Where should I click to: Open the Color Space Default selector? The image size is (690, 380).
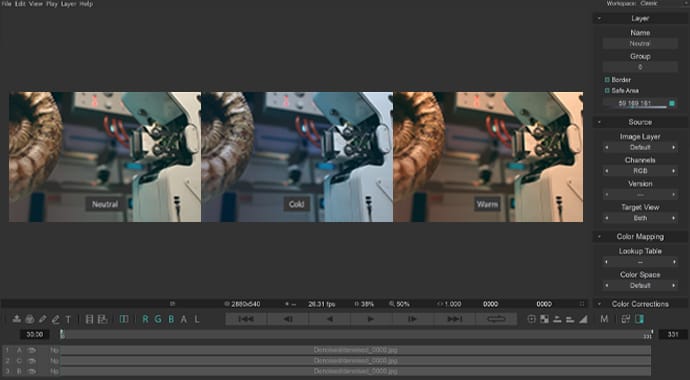coord(640,285)
